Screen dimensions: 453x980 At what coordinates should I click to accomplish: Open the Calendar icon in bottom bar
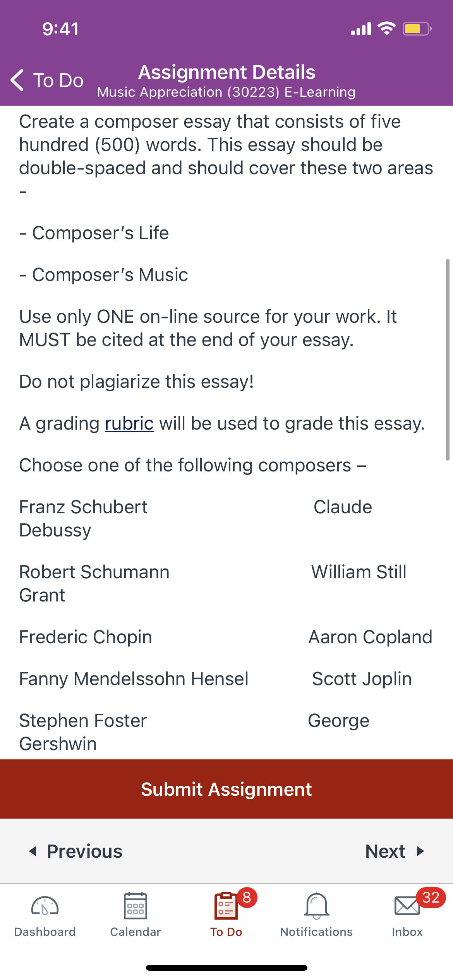135,906
